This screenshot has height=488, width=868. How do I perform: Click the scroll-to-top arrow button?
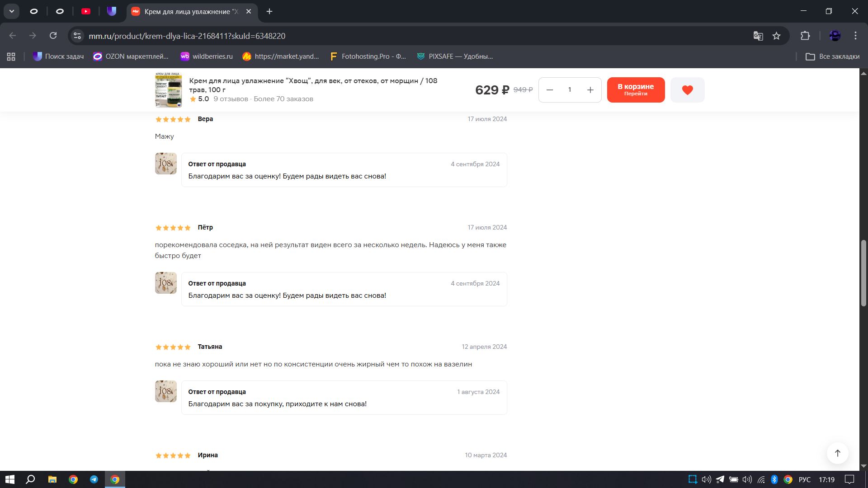point(837,453)
